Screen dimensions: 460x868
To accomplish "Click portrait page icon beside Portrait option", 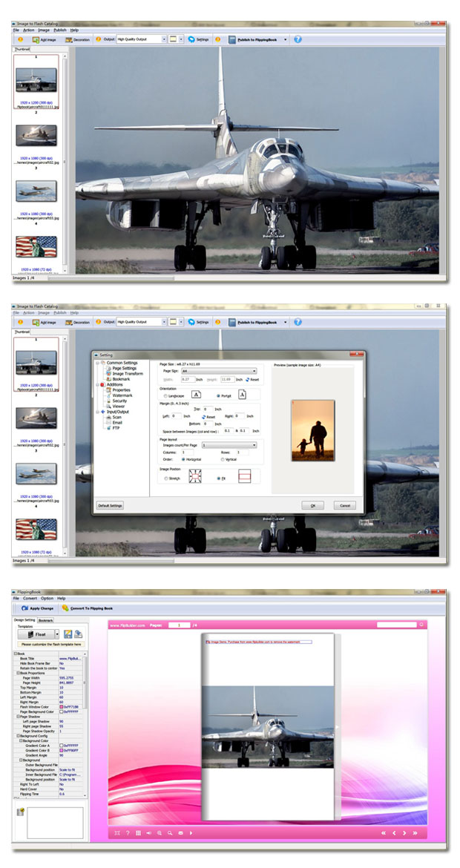I will coord(243,395).
